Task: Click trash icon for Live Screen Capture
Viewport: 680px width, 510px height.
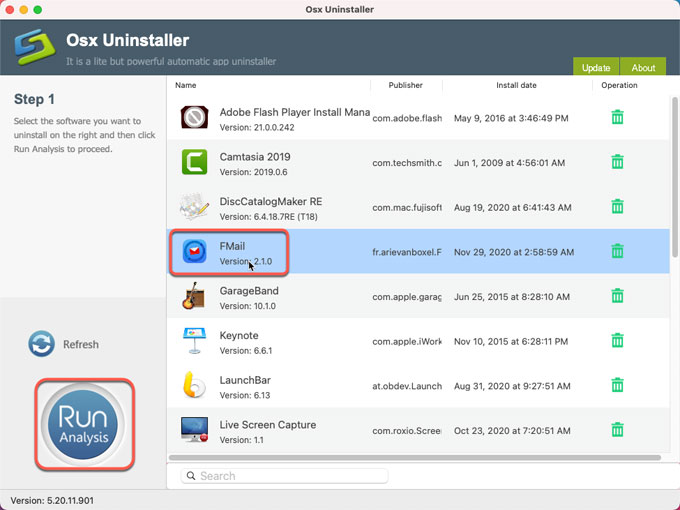Action: point(617,430)
